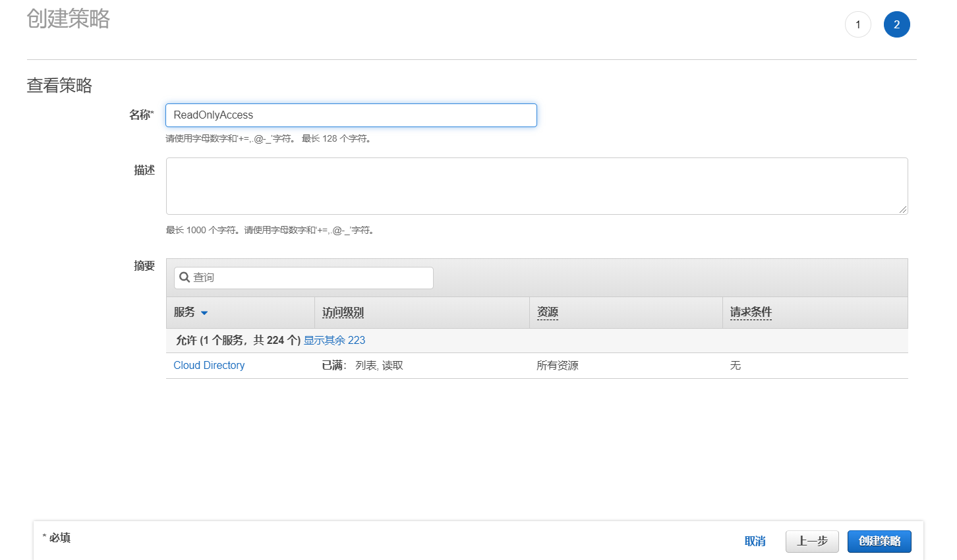This screenshot has height=560, width=957.
Task: Click into the 描述 text area
Action: pyautogui.click(x=536, y=186)
